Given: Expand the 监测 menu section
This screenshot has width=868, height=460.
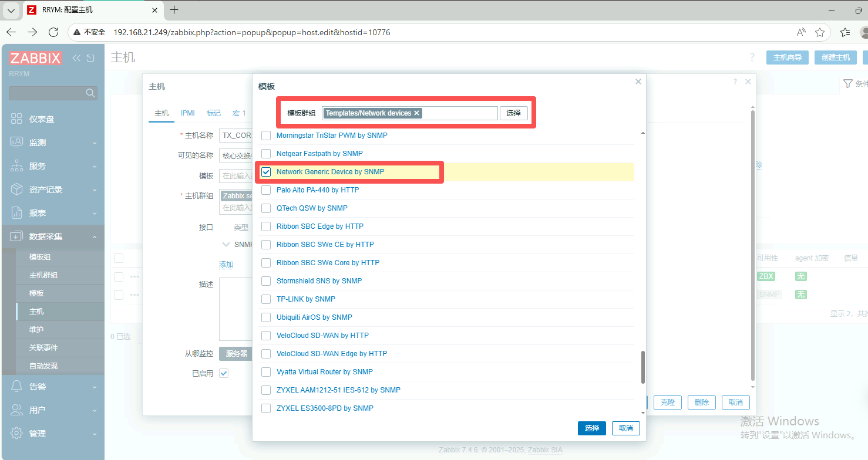Looking at the screenshot, I should 95,143.
